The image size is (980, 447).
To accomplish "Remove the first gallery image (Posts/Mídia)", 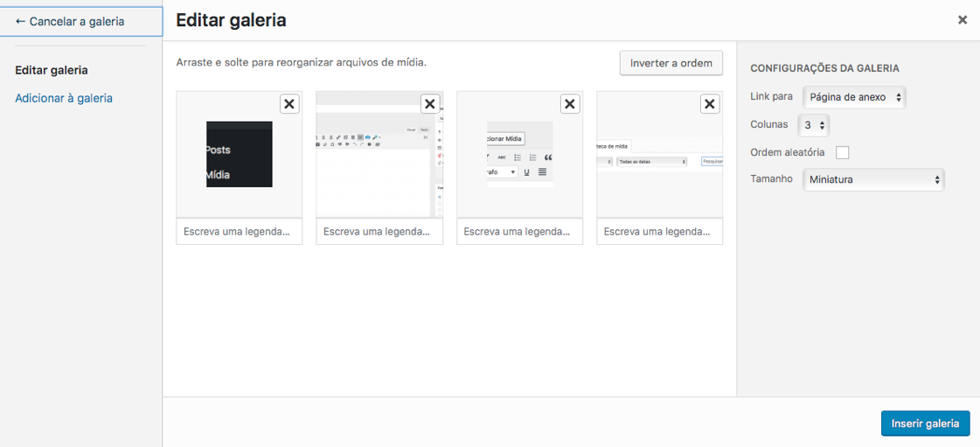I will click(289, 104).
